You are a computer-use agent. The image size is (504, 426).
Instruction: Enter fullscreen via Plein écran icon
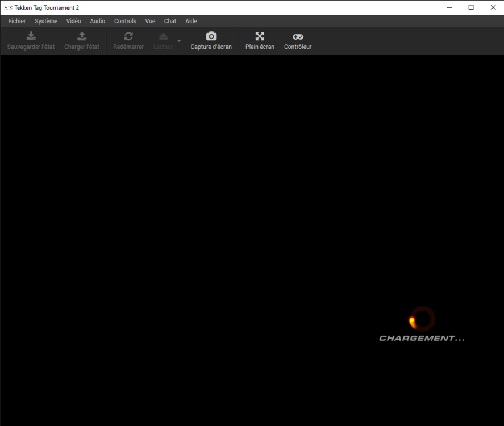point(260,36)
